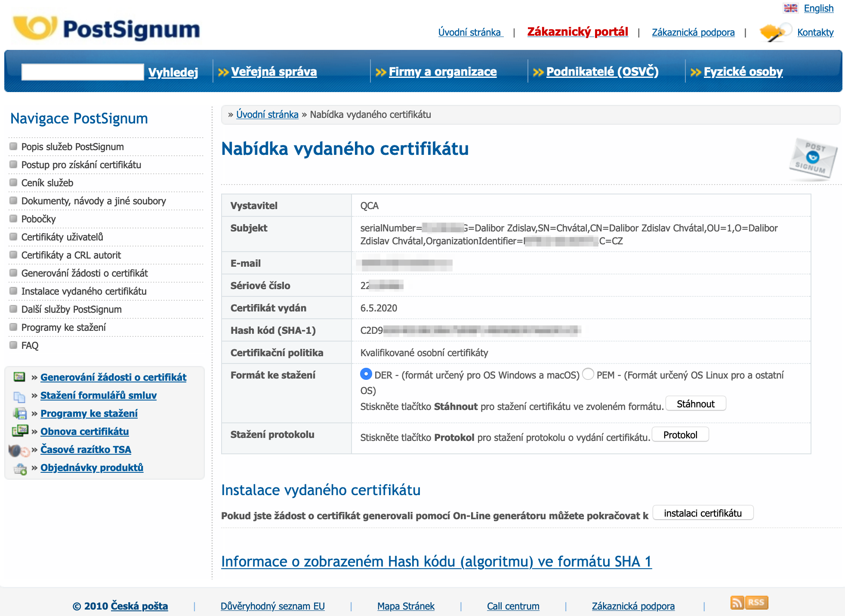Click icon beside Obnova certifikátu
This screenshot has height=616, width=845.
(20, 431)
